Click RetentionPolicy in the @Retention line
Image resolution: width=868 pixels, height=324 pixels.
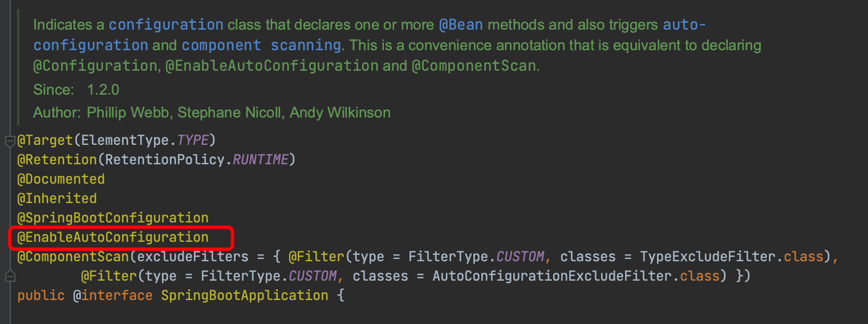click(x=165, y=160)
